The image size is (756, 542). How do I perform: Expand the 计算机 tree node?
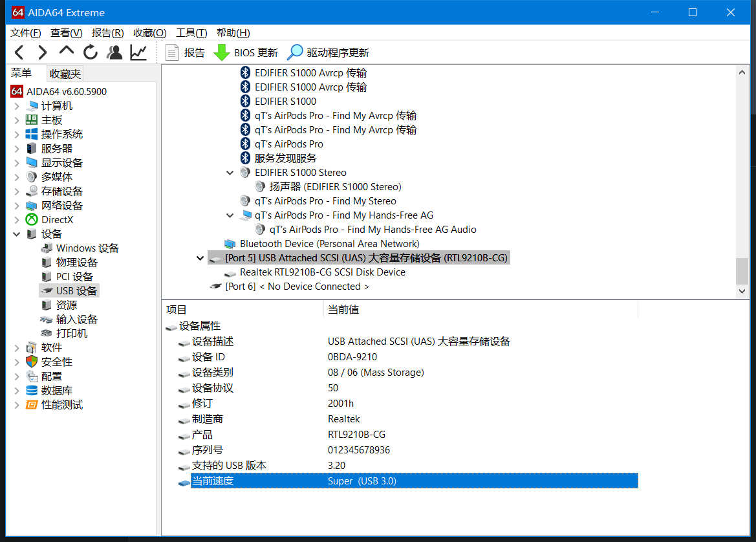tap(17, 106)
